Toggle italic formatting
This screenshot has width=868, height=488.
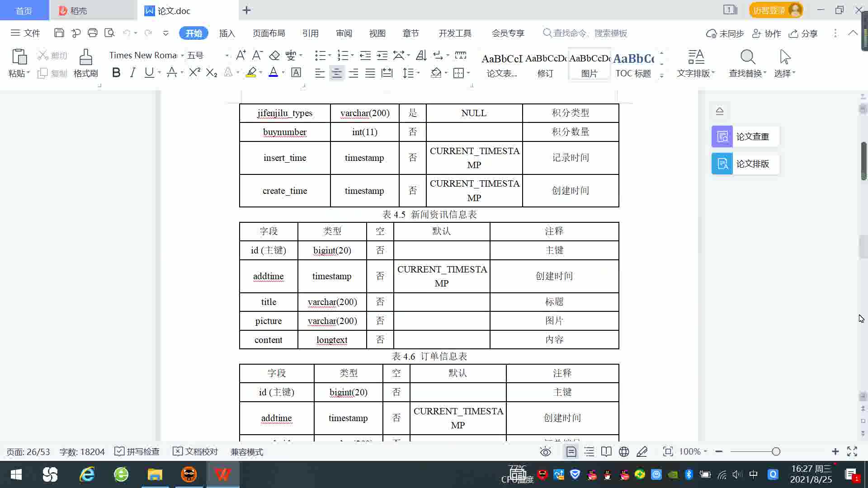132,72
